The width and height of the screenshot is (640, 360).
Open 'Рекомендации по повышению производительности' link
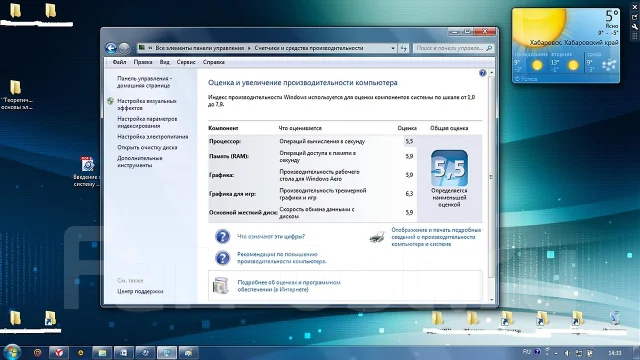pyautogui.click(x=282, y=258)
